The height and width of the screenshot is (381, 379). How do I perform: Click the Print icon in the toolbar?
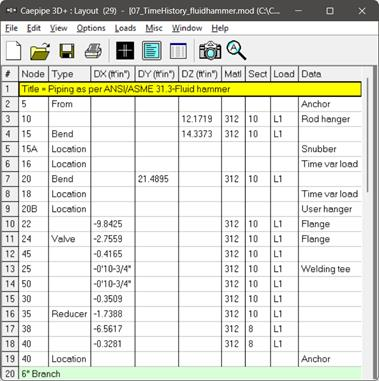(93, 51)
